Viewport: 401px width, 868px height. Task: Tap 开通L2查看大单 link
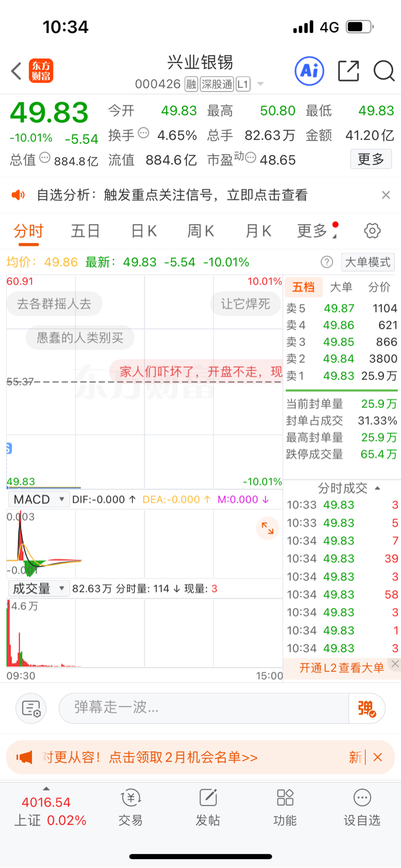point(341,668)
